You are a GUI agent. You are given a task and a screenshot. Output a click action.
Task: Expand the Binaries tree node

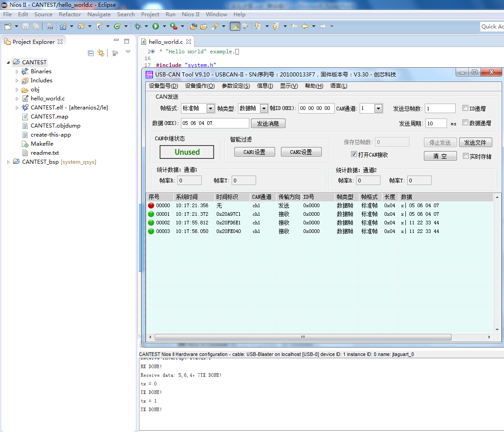pyautogui.click(x=17, y=71)
